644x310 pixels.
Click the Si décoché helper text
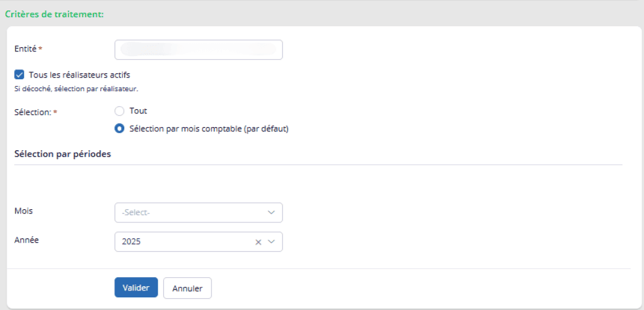click(76, 89)
